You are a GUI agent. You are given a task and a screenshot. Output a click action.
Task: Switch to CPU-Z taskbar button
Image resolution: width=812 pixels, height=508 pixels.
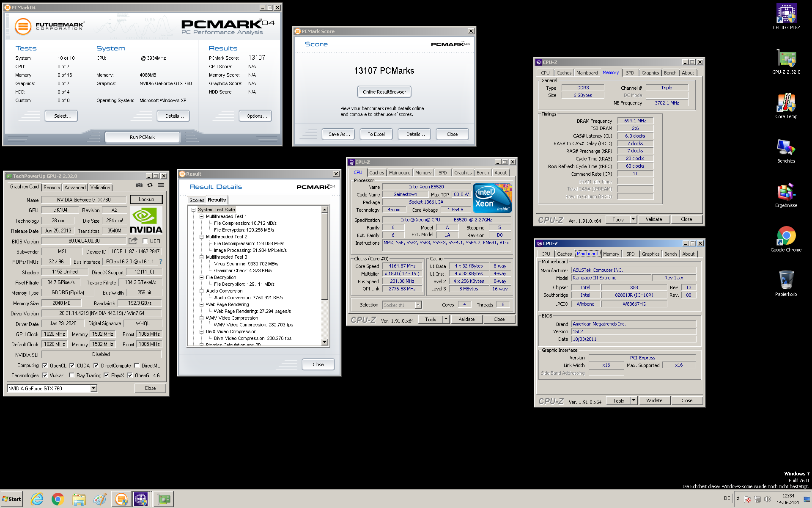coord(141,500)
